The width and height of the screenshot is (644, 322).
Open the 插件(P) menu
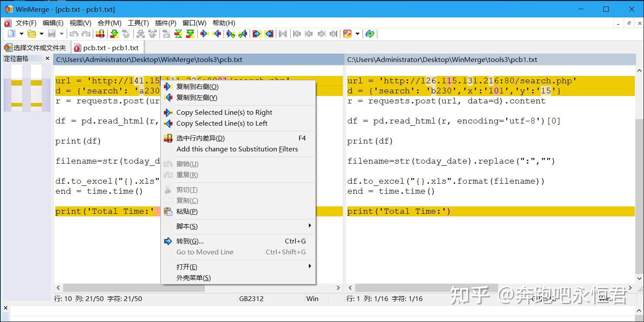pos(166,23)
